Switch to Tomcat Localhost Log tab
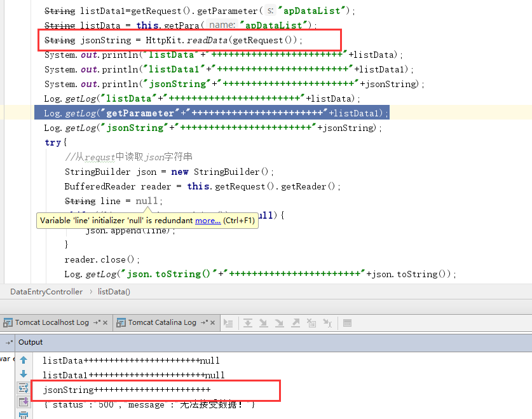The image size is (532, 419). pyautogui.click(x=52, y=322)
